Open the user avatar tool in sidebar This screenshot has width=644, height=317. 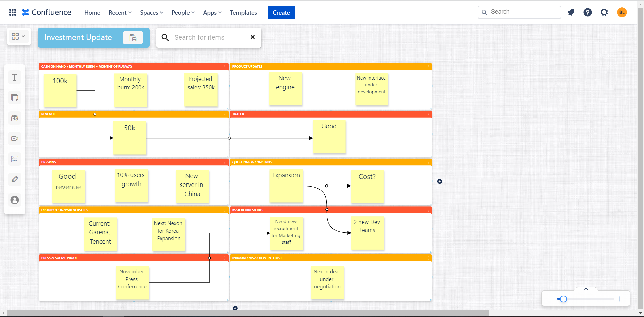(14, 200)
